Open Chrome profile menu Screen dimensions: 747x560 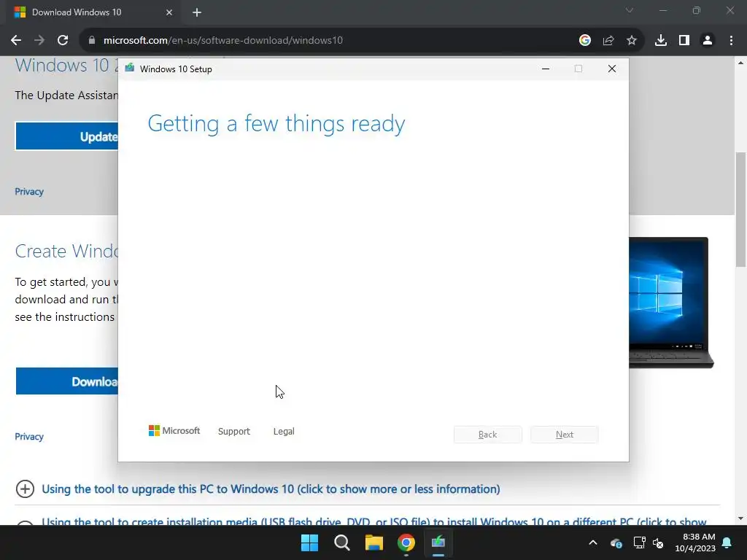point(708,41)
